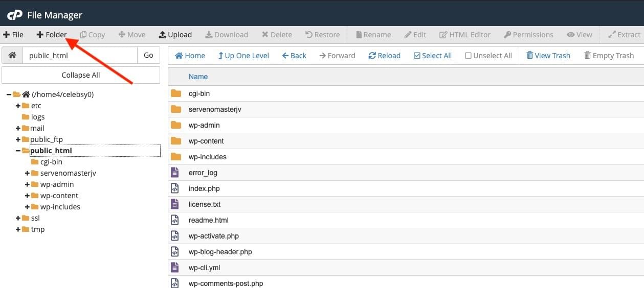644x288 pixels.
Task: Click Unselect All checkbox
Action: click(x=488, y=56)
